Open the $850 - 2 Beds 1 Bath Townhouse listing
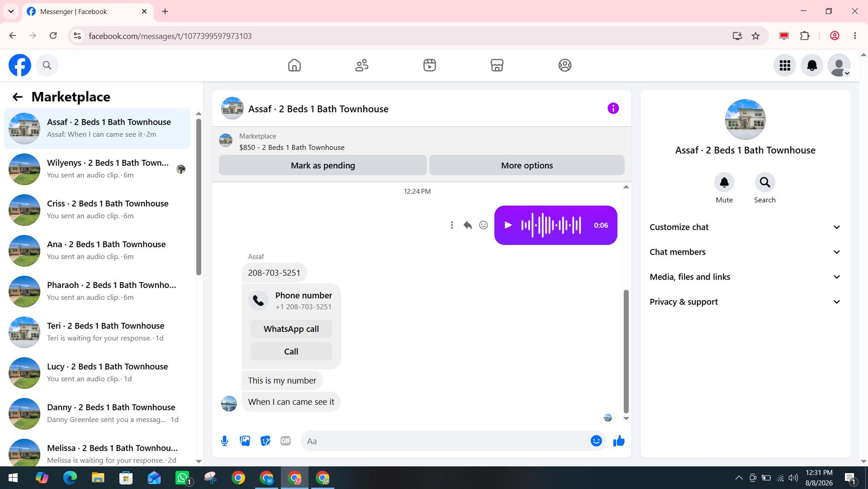Viewport: 868px width, 489px height. pyautogui.click(x=292, y=148)
